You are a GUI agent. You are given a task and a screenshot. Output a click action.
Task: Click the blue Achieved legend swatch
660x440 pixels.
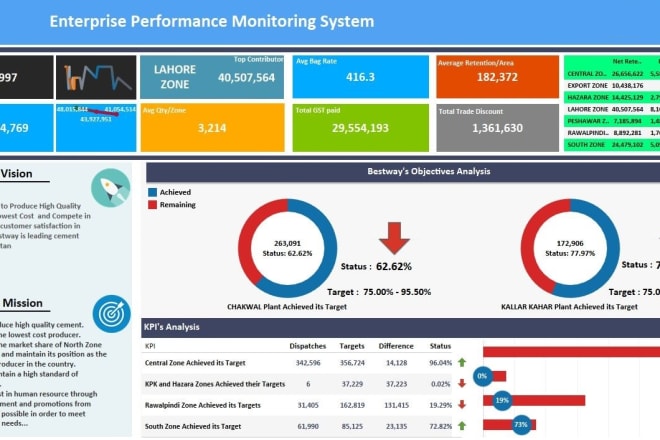coord(152,192)
